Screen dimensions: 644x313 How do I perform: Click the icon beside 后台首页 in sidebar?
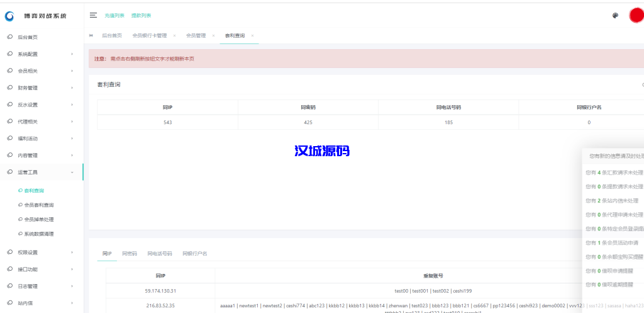pos(10,37)
